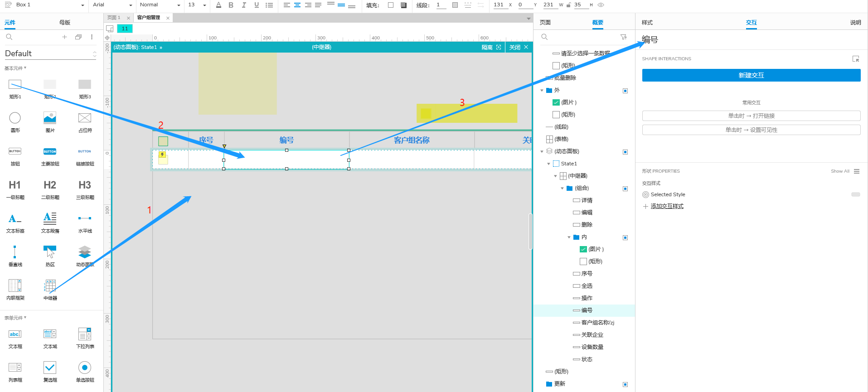Toggle view marker for 组合 folder
This screenshot has width=868, height=392.
pyautogui.click(x=625, y=189)
